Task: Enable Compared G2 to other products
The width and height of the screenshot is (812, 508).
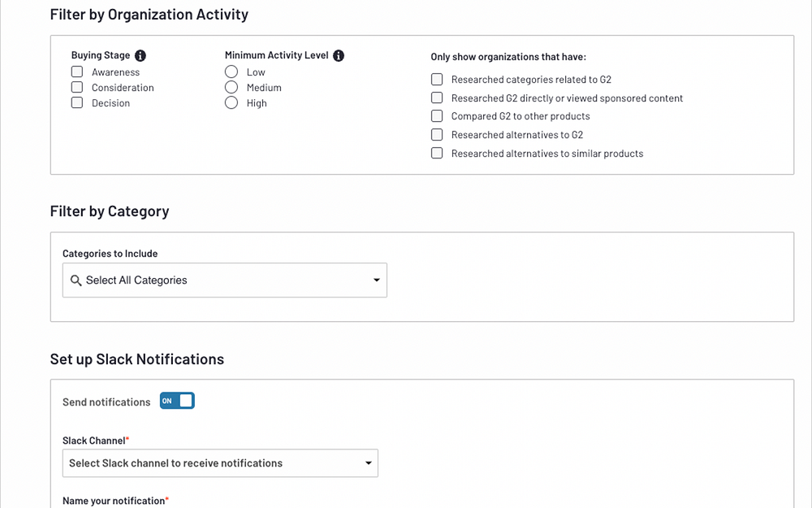Action: [437, 116]
